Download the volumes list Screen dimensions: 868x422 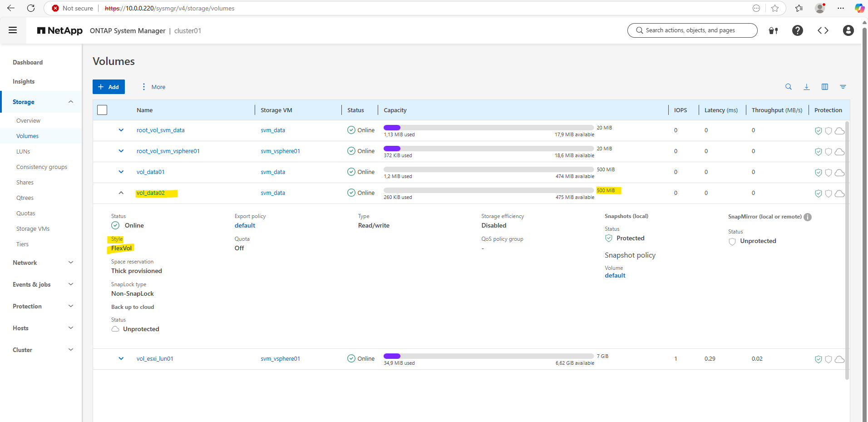807,87
